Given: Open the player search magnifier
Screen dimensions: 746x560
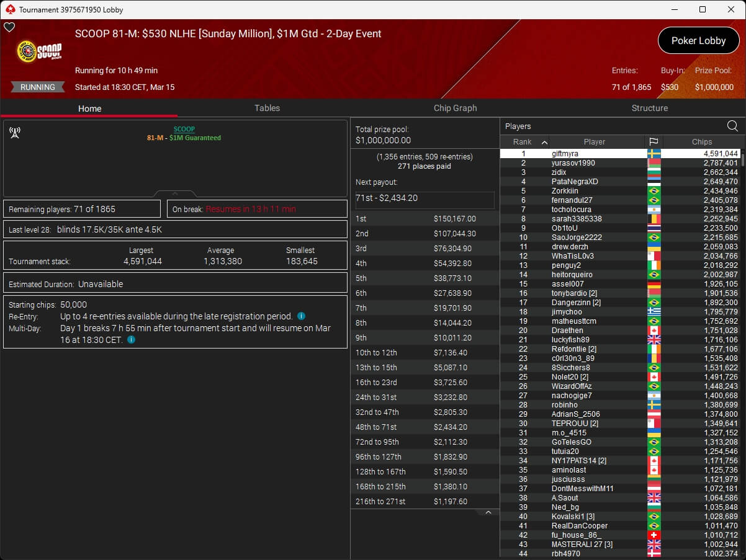Looking at the screenshot, I should 732,127.
